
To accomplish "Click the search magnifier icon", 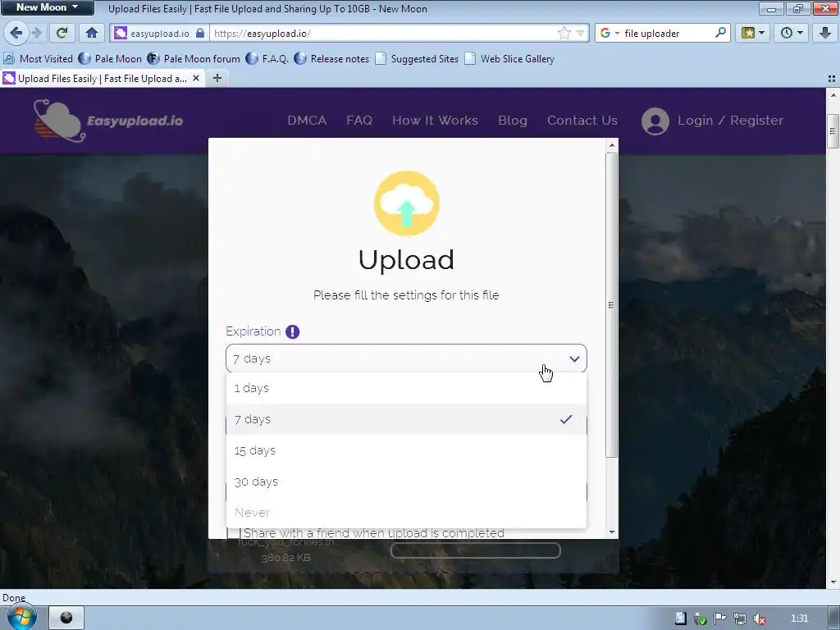I will pos(720,33).
